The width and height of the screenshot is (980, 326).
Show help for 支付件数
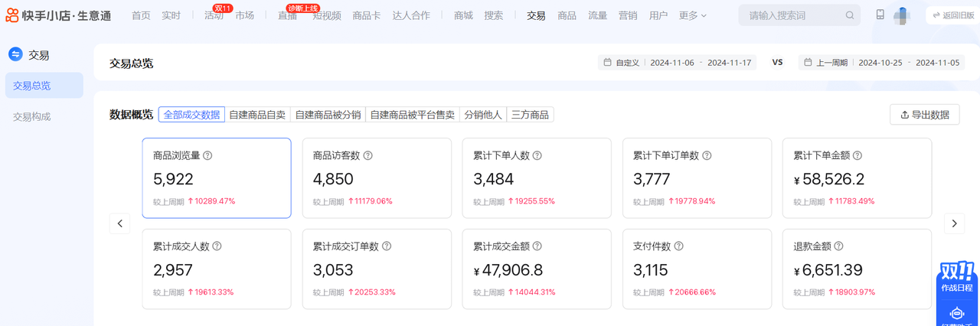678,246
